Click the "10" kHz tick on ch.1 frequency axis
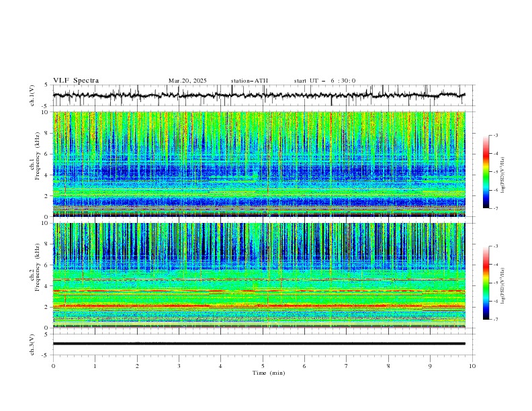 (x=46, y=112)
